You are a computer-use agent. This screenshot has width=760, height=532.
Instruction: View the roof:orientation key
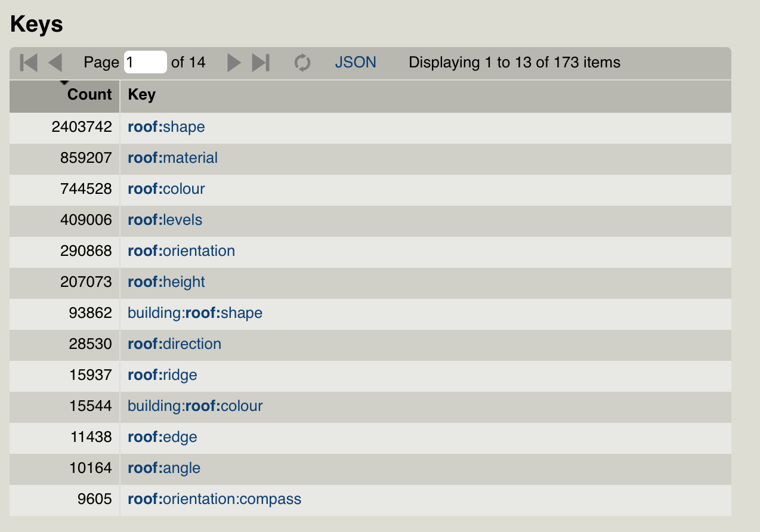181,250
